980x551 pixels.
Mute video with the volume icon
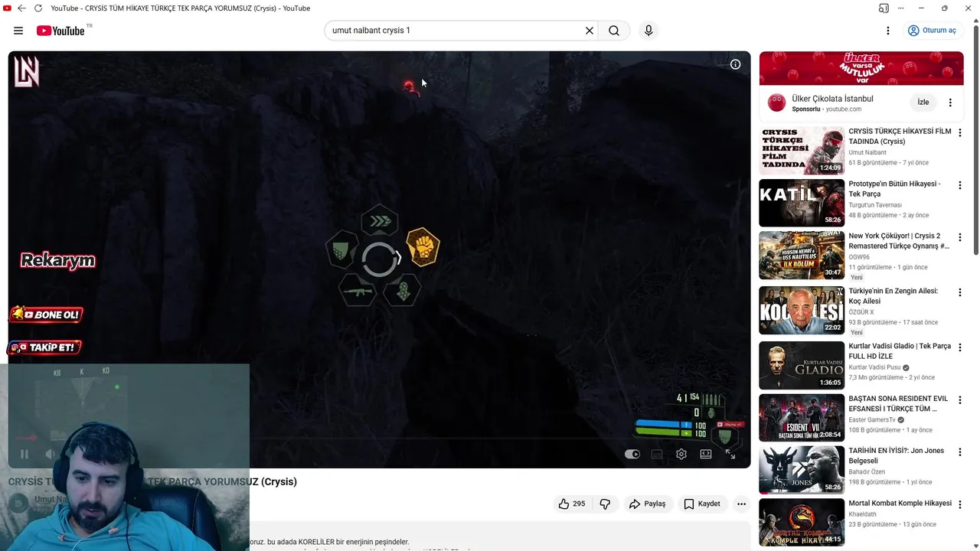tap(50, 454)
